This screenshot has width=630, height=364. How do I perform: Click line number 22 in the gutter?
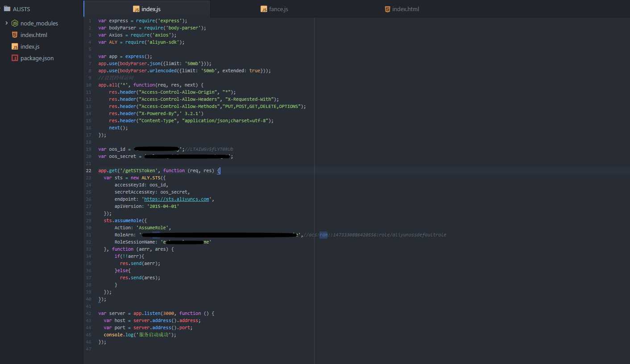point(88,170)
